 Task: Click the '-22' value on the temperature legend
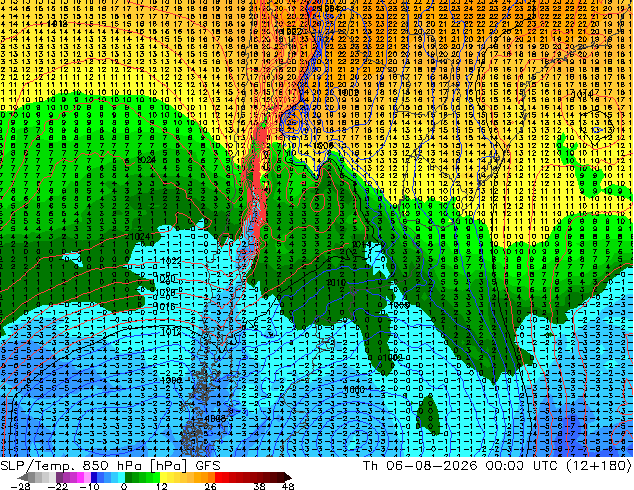[58, 486]
